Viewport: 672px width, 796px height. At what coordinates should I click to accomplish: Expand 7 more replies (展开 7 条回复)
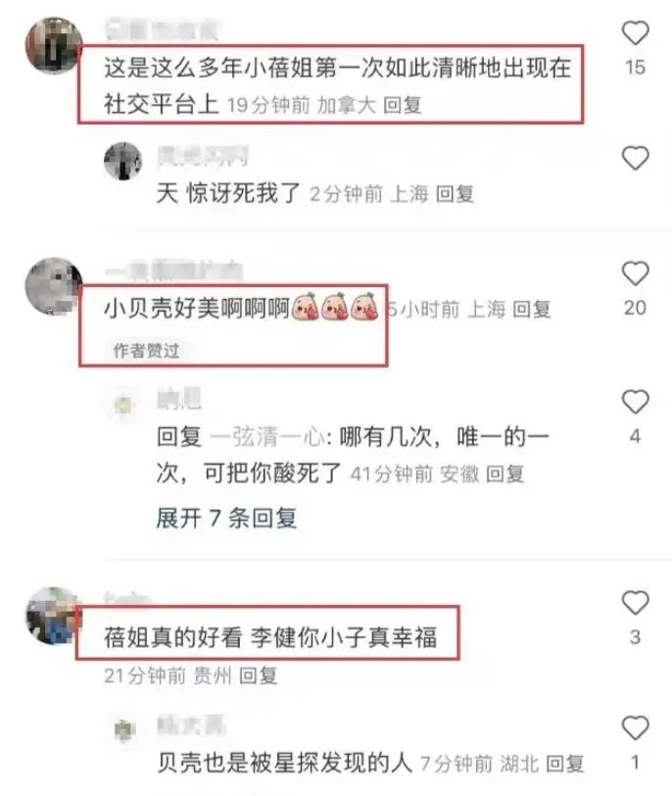[226, 519]
